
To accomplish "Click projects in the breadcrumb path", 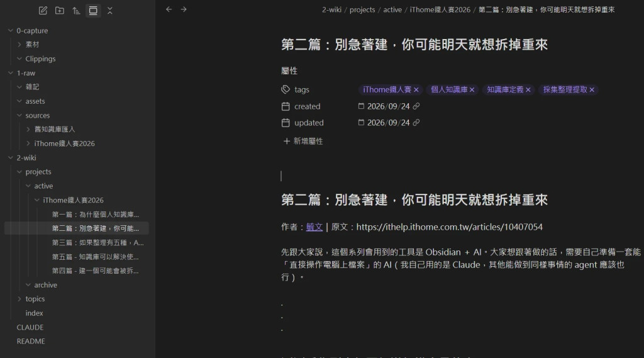I will click(362, 9).
